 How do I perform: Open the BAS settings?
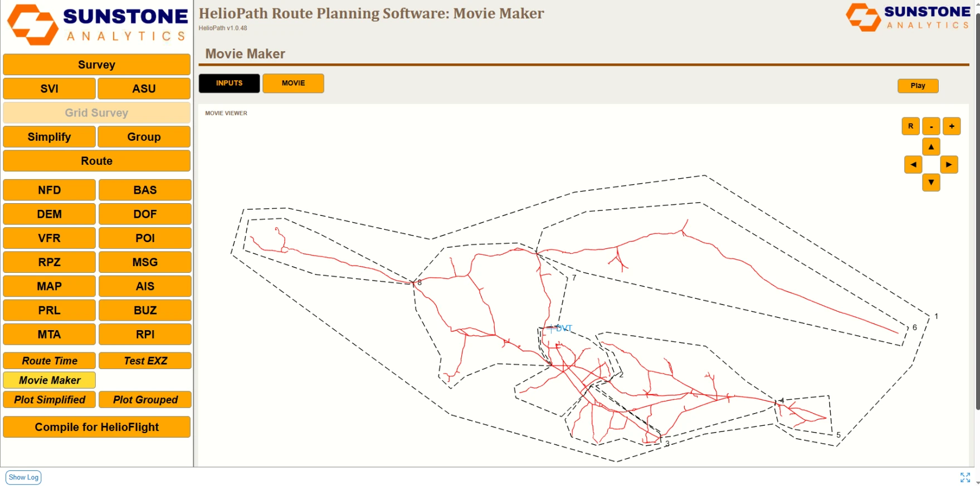click(145, 190)
